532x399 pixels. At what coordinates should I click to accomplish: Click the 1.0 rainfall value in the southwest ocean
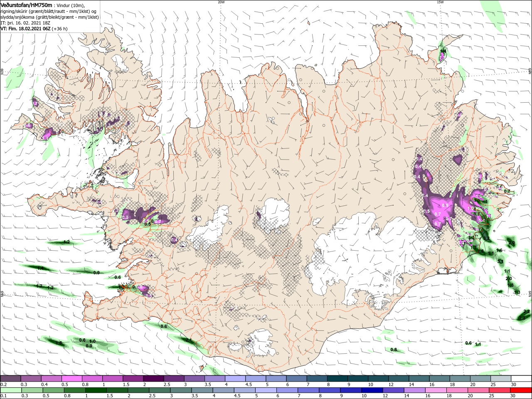(x=92, y=341)
